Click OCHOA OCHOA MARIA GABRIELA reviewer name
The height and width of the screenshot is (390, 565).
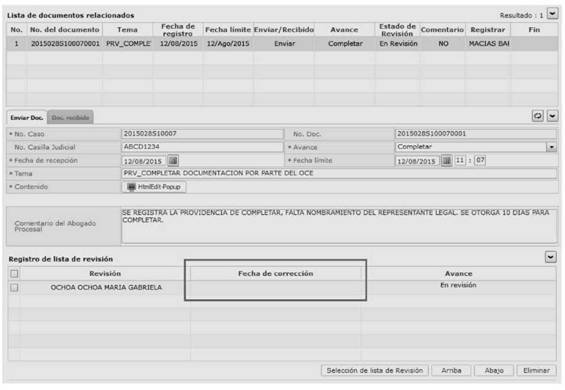click(106, 288)
